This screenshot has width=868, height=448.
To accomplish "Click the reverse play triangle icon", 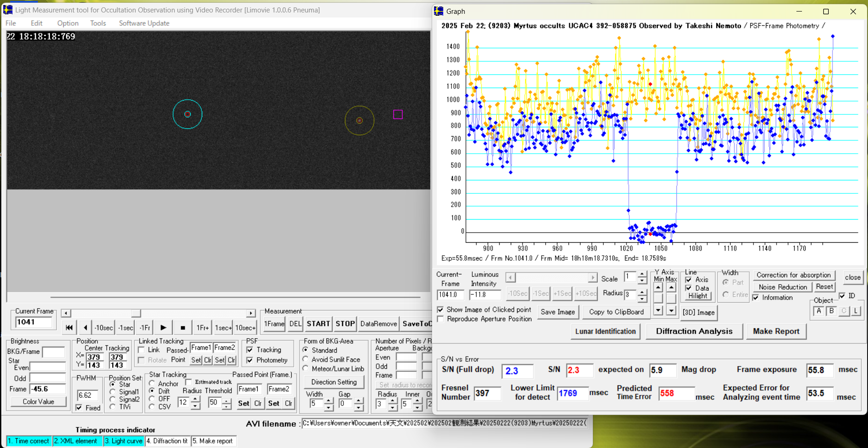I will pyautogui.click(x=85, y=328).
